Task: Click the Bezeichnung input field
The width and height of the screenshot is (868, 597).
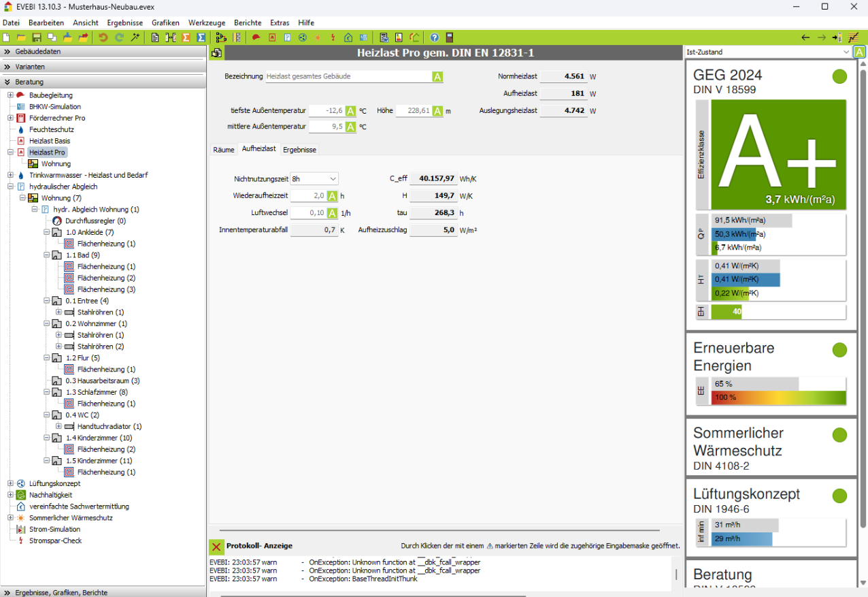Action: pyautogui.click(x=348, y=77)
